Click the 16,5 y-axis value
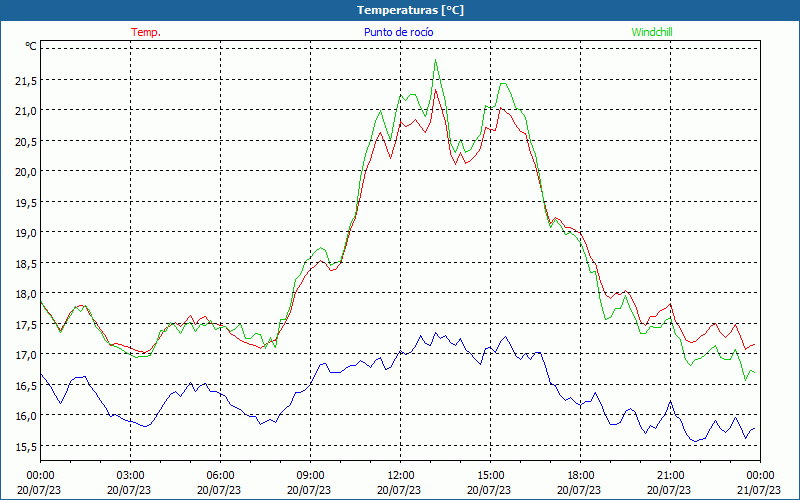Screen dimensions: 800x500 (x=25, y=385)
